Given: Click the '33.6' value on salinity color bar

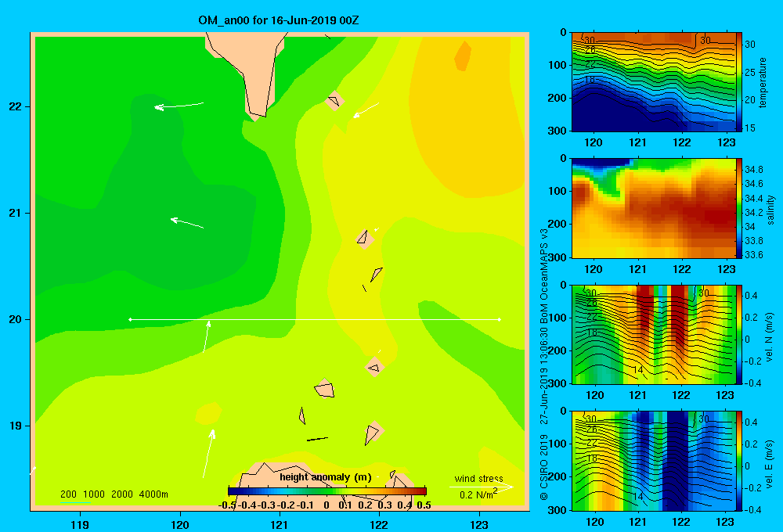Looking at the screenshot, I should pos(753,255).
